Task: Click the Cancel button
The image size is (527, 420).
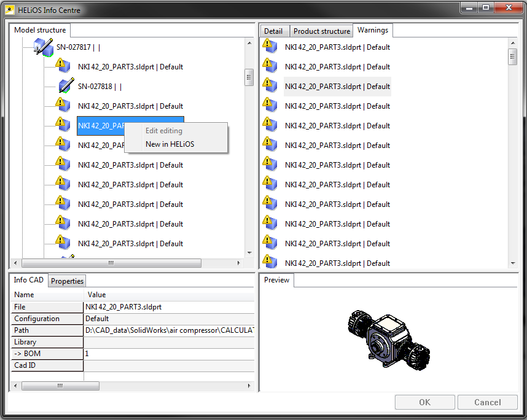Action: point(487,402)
